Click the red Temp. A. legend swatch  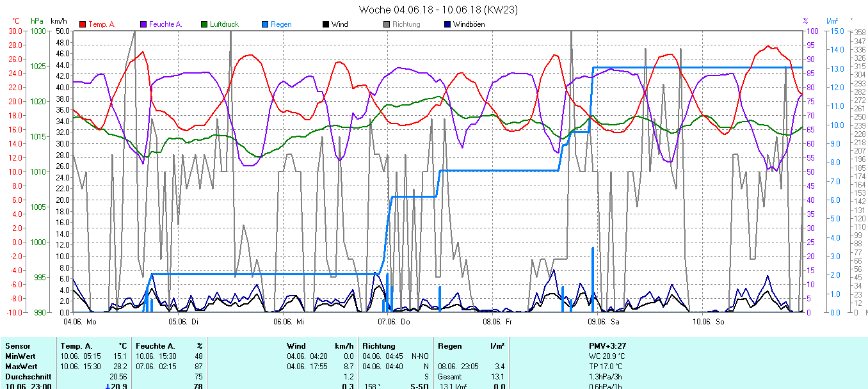coord(83,24)
